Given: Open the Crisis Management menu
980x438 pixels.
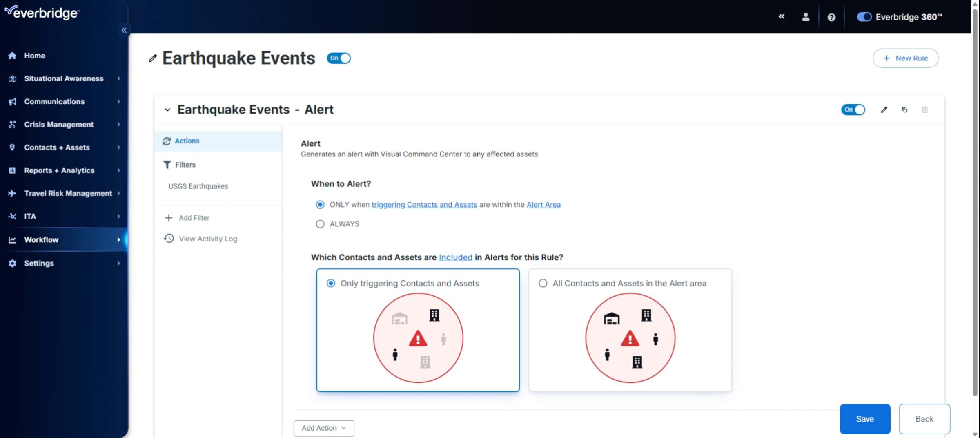Looking at the screenshot, I should coord(59,124).
